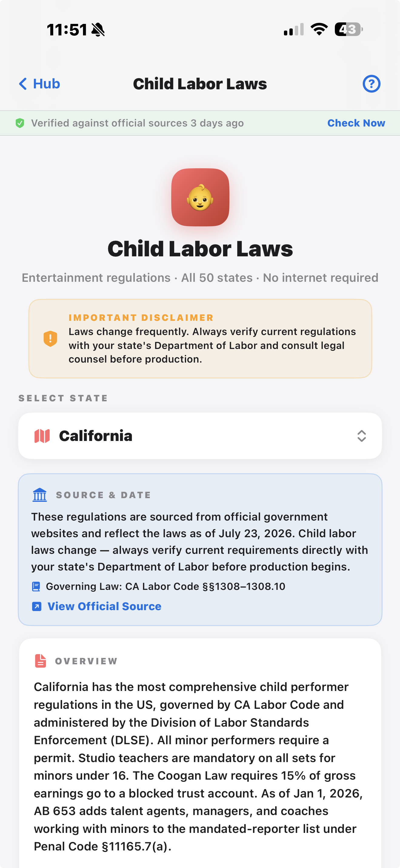
Task: Tap the government building icon
Action: point(40,495)
